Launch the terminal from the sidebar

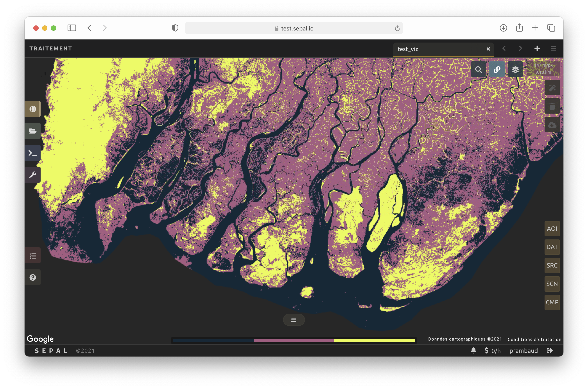click(x=32, y=153)
